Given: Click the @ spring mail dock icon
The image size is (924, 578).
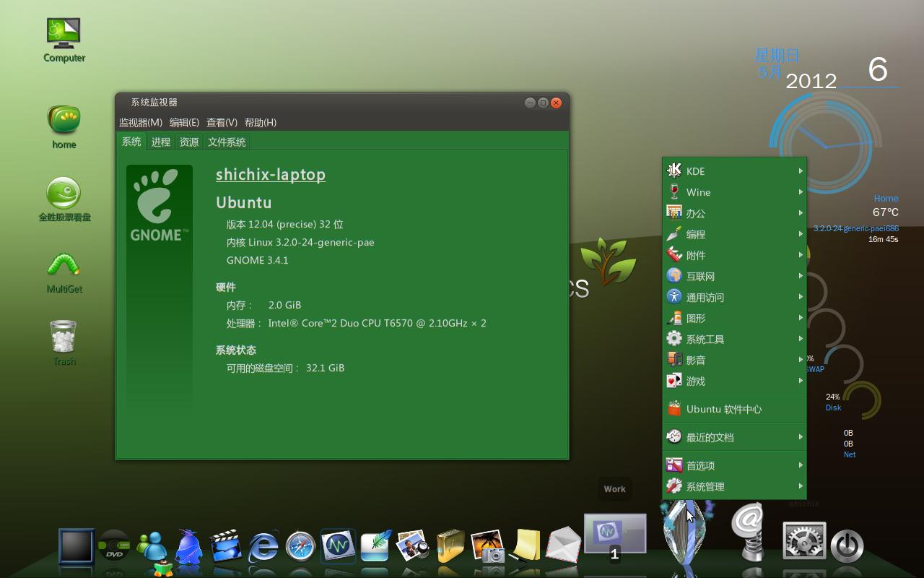Looking at the screenshot, I should tap(749, 532).
